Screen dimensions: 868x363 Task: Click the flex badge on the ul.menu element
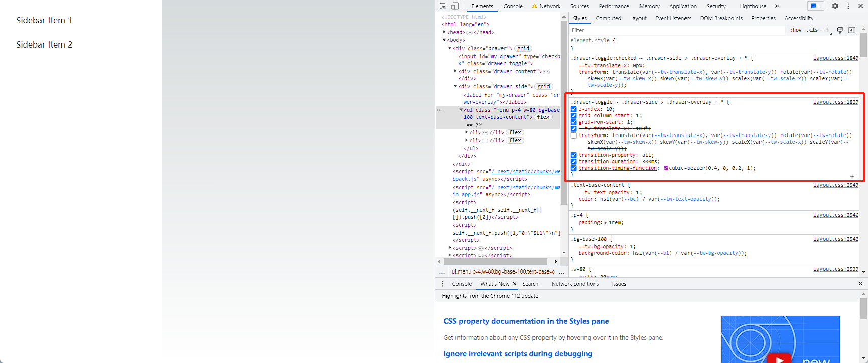click(543, 117)
